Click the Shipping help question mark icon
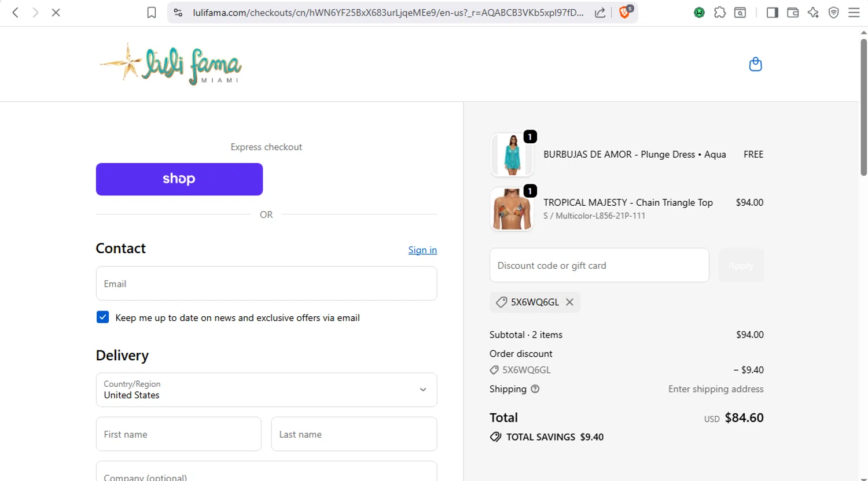 coord(535,389)
